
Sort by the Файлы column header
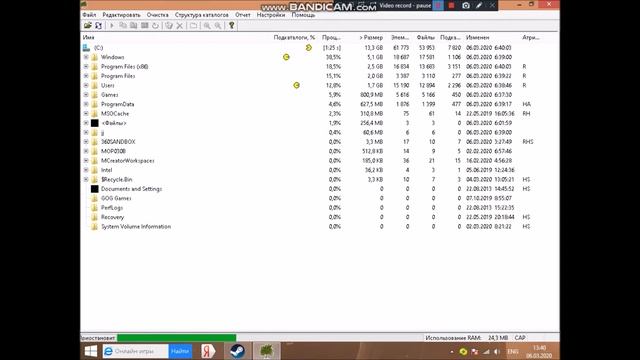tap(425, 37)
